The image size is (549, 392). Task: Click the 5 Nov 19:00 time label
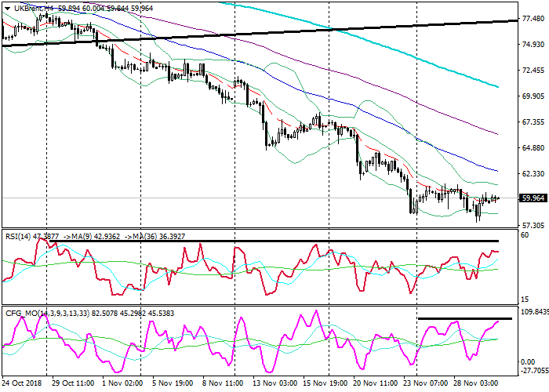(173, 385)
